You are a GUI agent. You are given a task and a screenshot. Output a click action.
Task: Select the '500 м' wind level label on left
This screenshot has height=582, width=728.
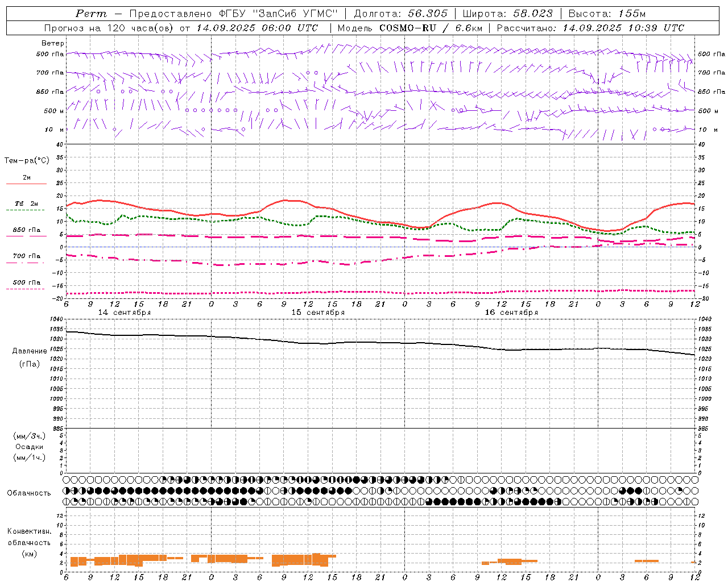click(x=54, y=111)
